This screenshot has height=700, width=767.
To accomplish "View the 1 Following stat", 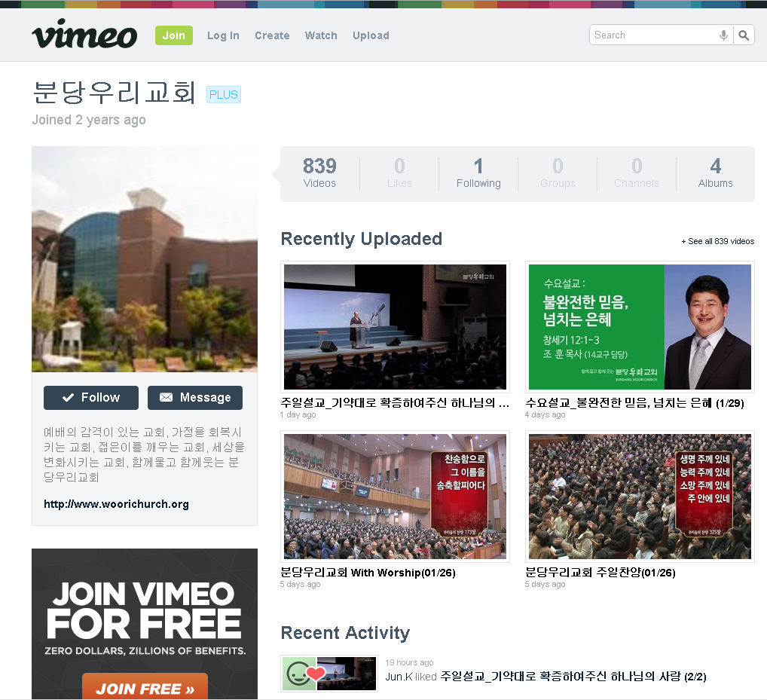I will 478,173.
